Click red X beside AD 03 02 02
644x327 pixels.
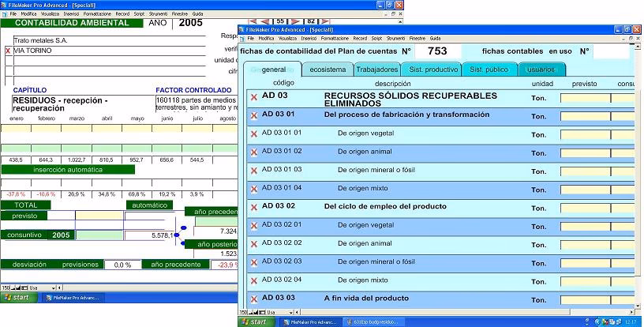pos(254,244)
